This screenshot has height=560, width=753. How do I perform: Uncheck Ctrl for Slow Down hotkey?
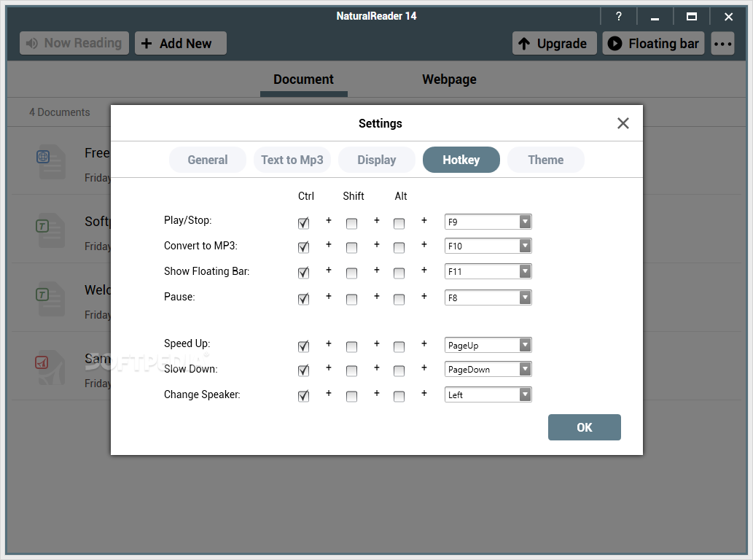(303, 370)
